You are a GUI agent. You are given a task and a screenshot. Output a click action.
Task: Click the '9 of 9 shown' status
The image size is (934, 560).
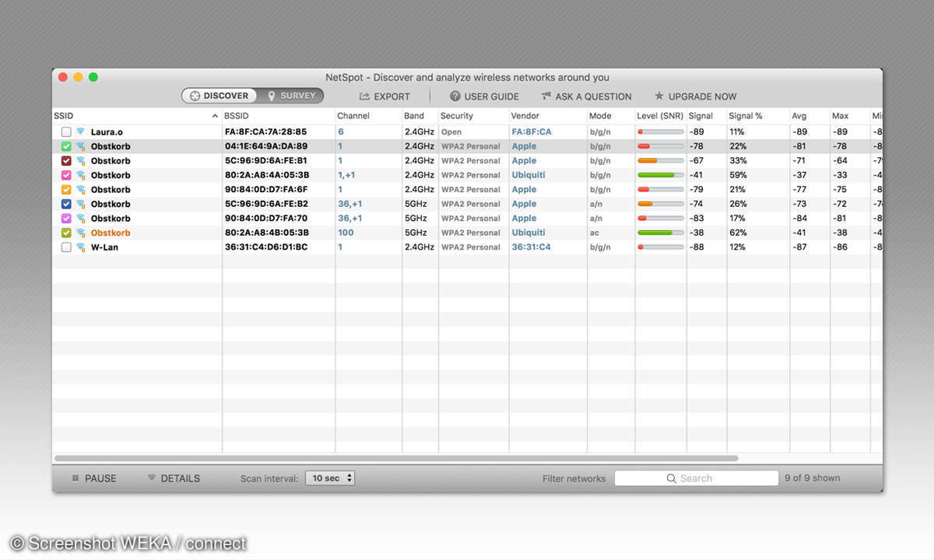click(x=813, y=478)
